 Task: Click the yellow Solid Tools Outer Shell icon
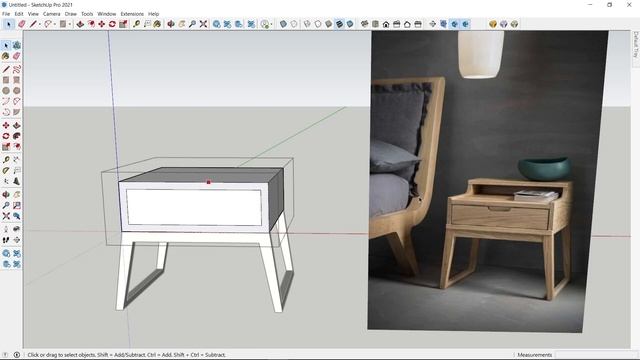[493, 24]
